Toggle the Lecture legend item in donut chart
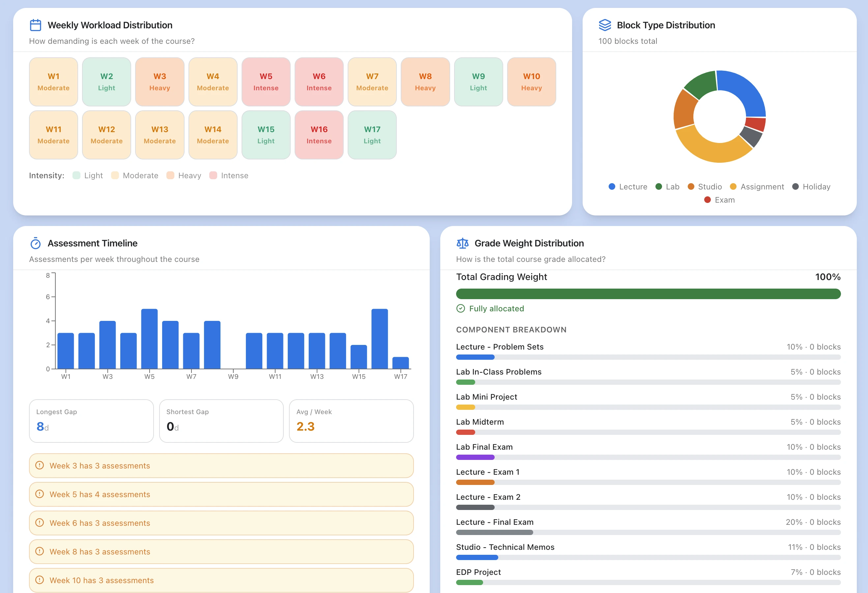The height and width of the screenshot is (593, 868). point(628,187)
